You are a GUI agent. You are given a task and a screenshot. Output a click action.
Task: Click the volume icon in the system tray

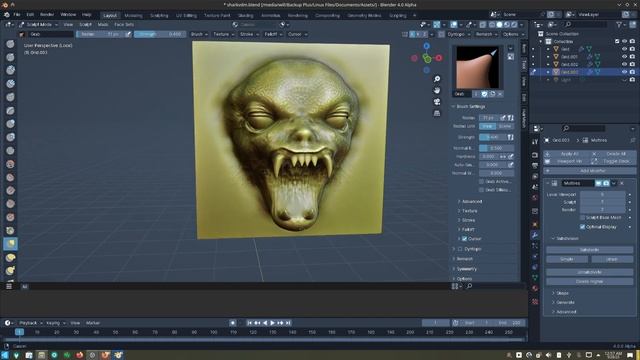coord(549,355)
